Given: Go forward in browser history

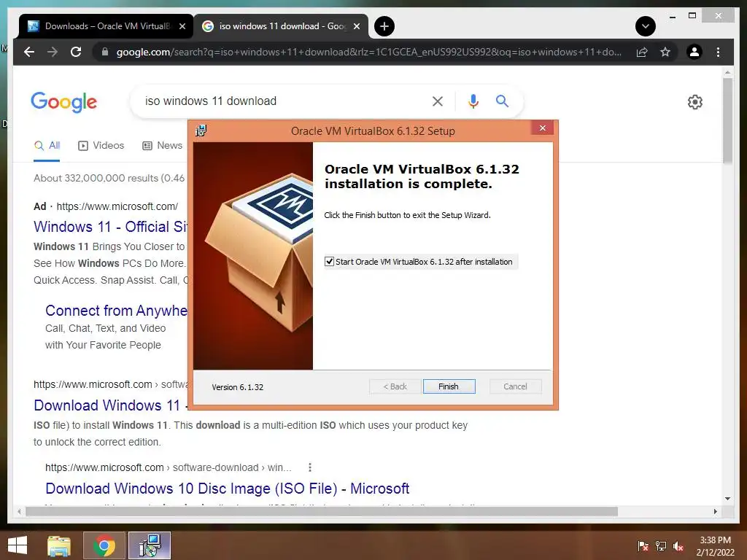Looking at the screenshot, I should pyautogui.click(x=53, y=52).
